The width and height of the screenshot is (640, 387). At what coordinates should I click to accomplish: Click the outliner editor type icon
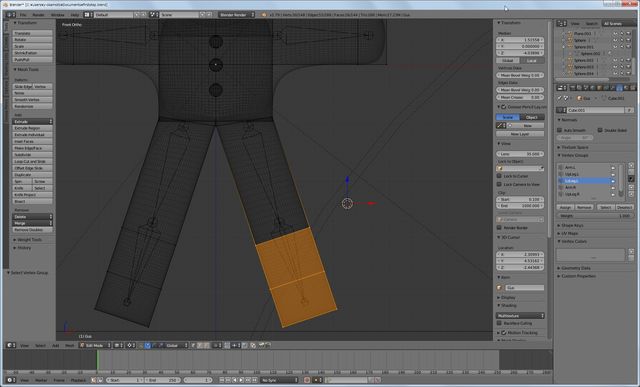[562, 24]
